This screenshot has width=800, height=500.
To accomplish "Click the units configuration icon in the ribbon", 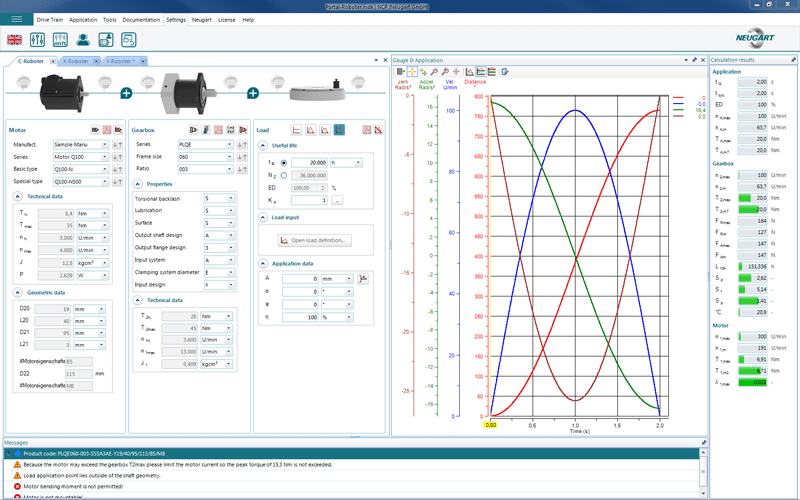I will [x=60, y=40].
